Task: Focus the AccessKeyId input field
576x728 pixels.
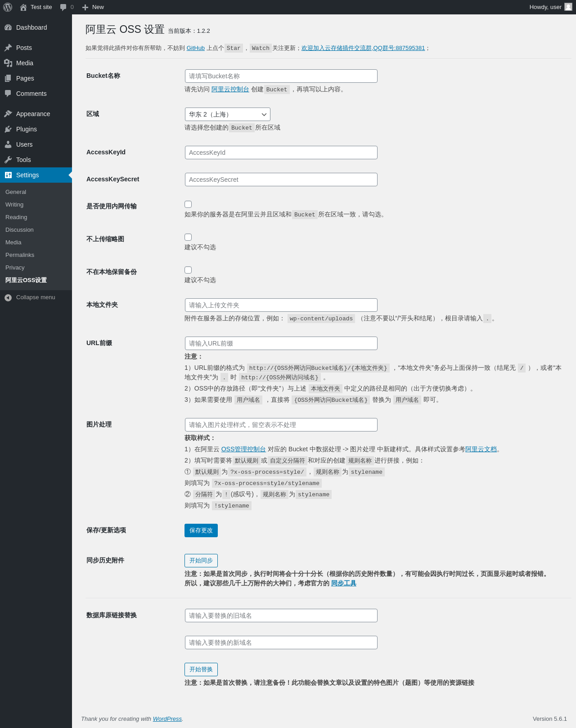Action: click(x=281, y=153)
